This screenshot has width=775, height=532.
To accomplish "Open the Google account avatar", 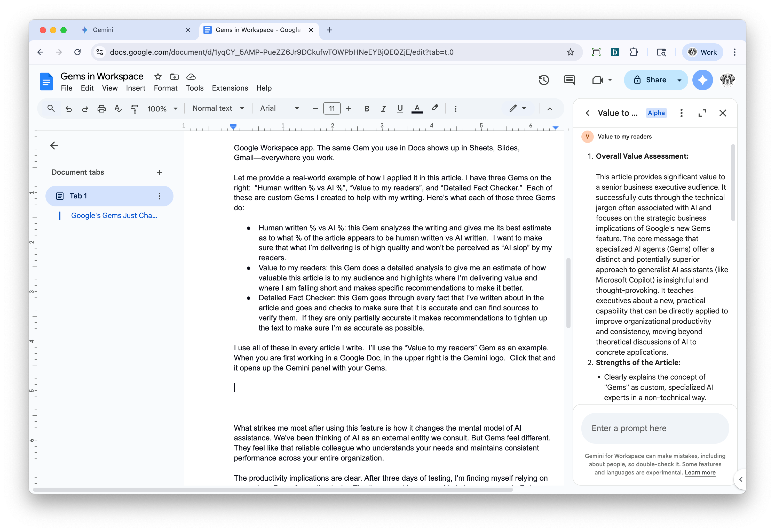I will tap(727, 80).
